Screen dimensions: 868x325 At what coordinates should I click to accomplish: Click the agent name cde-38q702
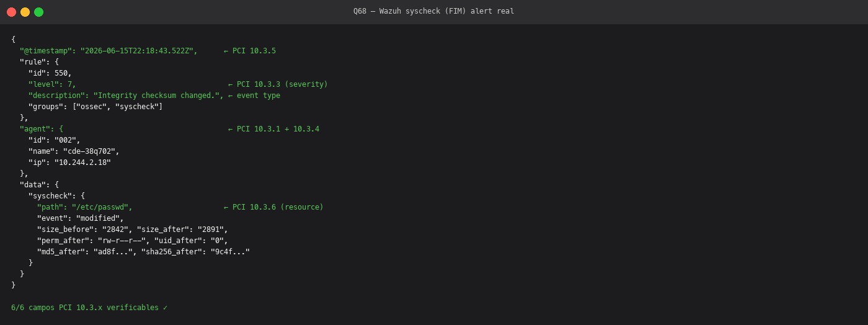(x=89, y=151)
